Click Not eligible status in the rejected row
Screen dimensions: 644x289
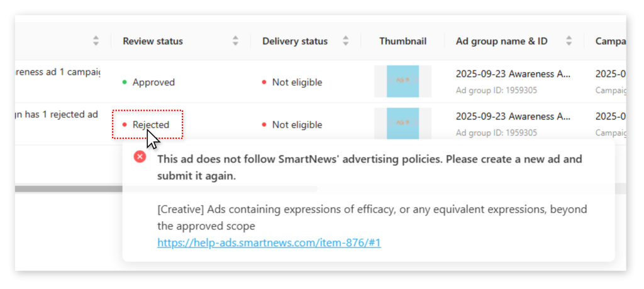pyautogui.click(x=297, y=124)
